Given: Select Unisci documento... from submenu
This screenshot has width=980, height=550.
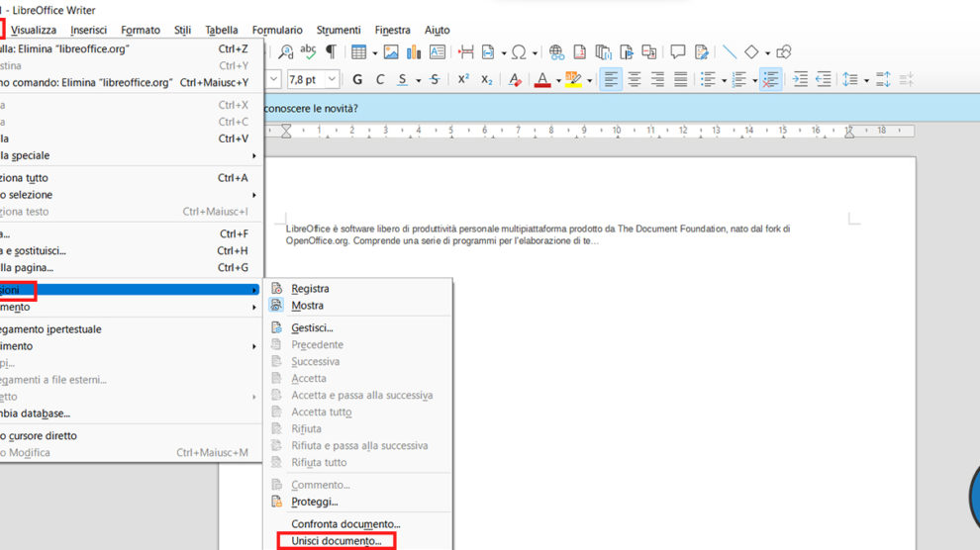Looking at the screenshot, I should pos(336,541).
